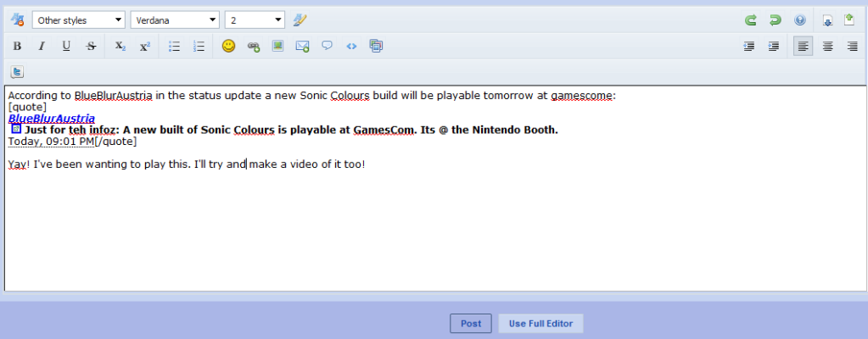The image size is (868, 339).
Task: Click the increase indent icon
Action: click(774, 46)
